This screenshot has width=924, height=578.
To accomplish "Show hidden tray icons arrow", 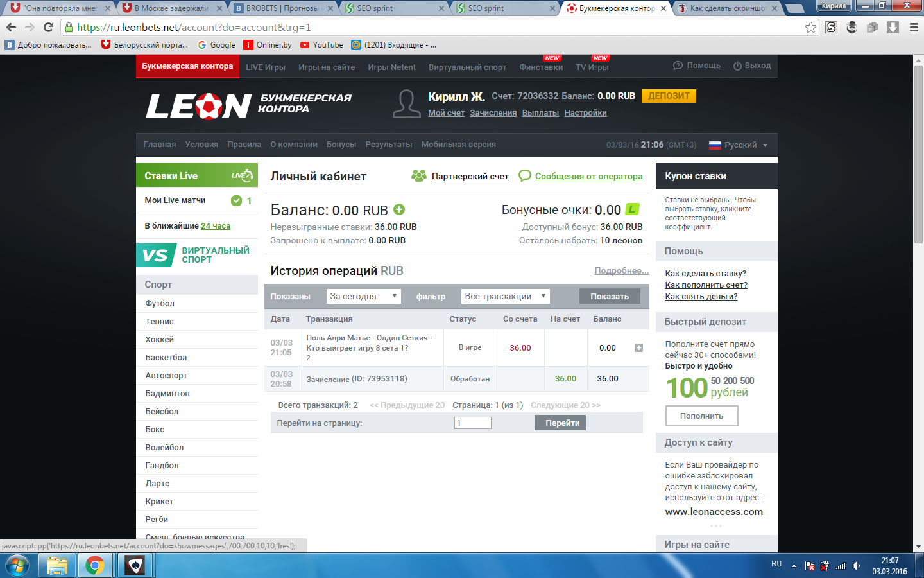I will [794, 566].
